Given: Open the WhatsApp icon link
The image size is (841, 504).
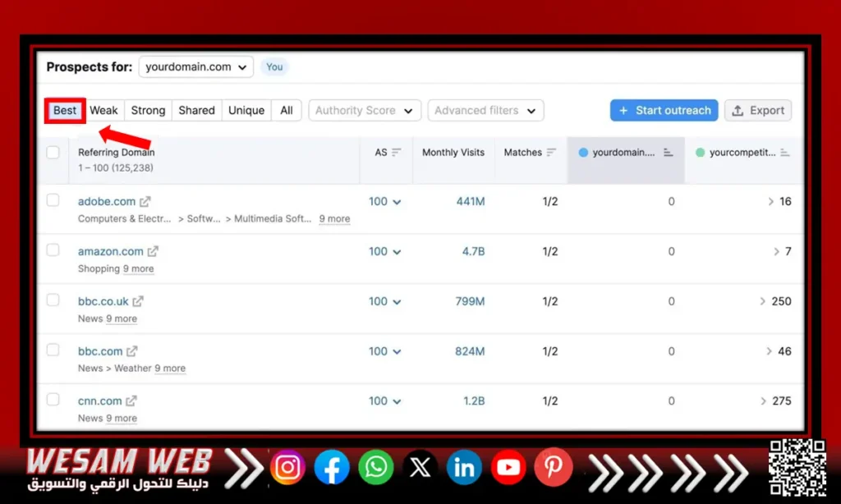Looking at the screenshot, I should point(376,468).
